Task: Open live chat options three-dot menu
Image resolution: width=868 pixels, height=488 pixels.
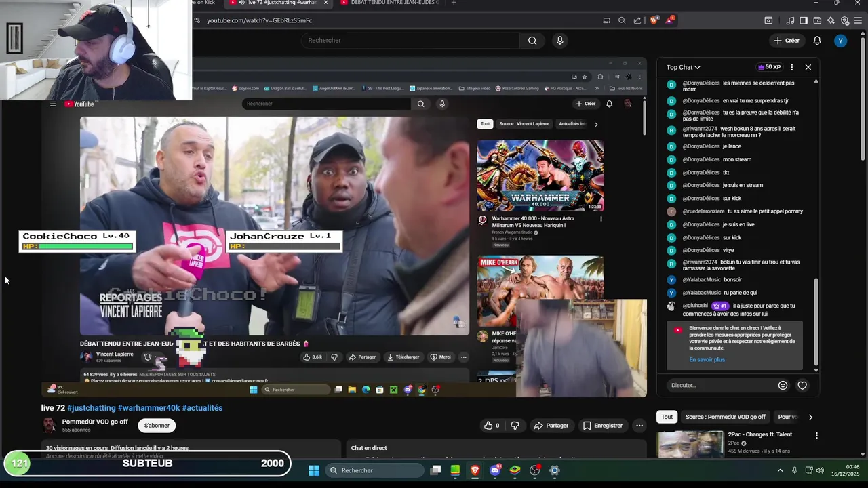Action: [x=791, y=67]
